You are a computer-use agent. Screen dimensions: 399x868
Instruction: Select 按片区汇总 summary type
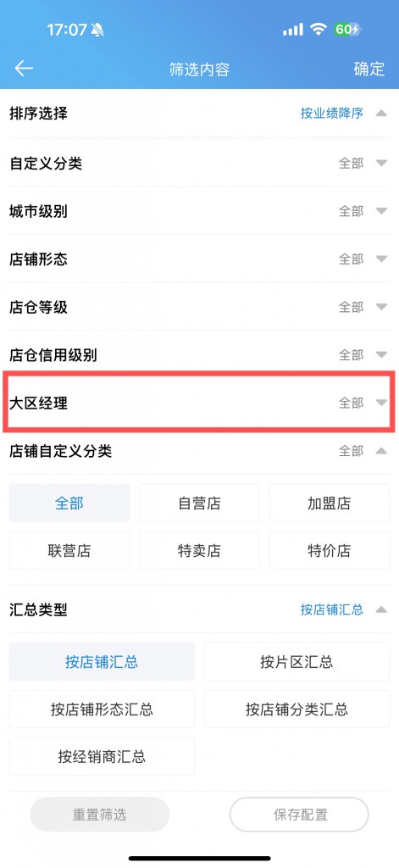coord(296,661)
